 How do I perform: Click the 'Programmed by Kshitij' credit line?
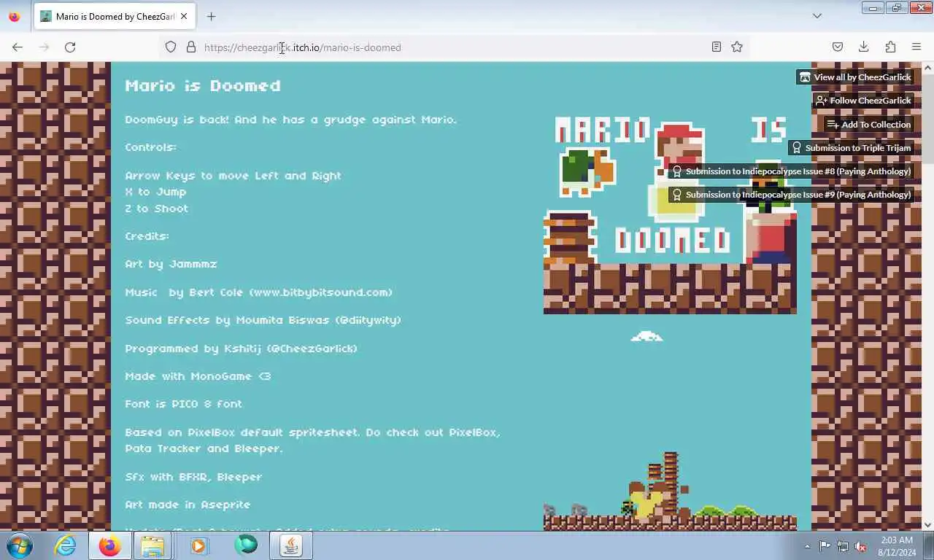point(242,349)
